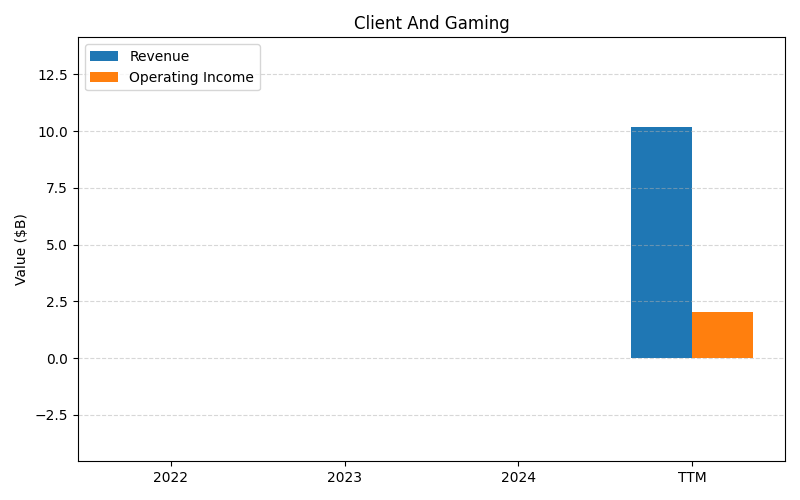Click the 'Operating Income' legend label
Image resolution: width=800 pixels, height=500 pixels.
click(191, 77)
